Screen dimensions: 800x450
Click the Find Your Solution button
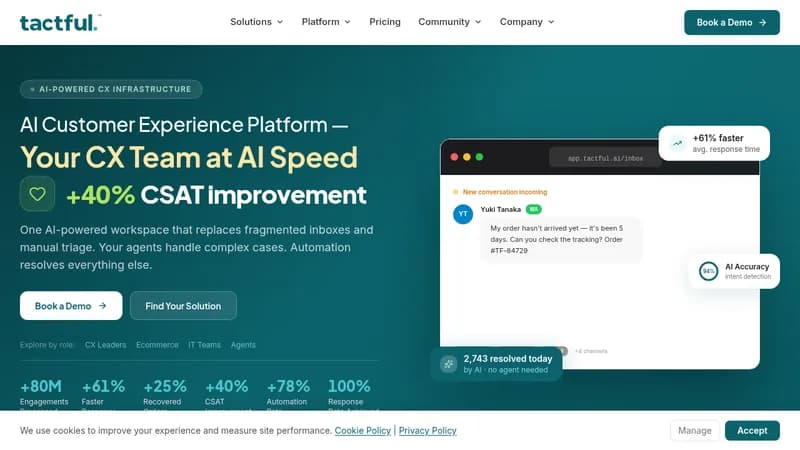tap(183, 306)
